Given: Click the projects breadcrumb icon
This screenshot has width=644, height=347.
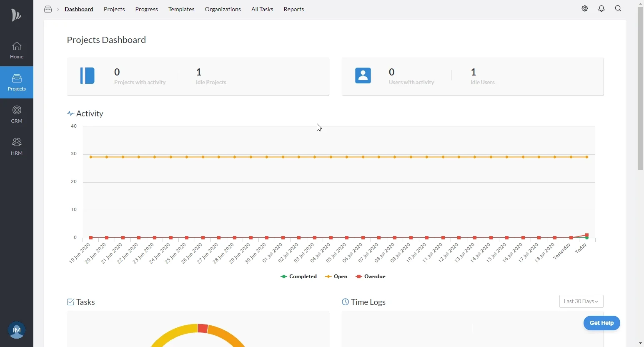Looking at the screenshot, I should pos(48,9).
